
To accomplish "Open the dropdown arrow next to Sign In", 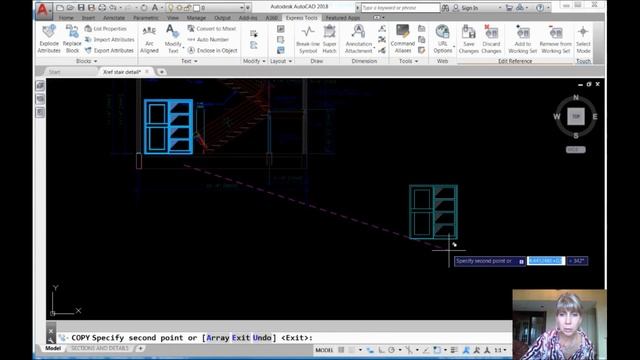I will pyautogui.click(x=500, y=8).
